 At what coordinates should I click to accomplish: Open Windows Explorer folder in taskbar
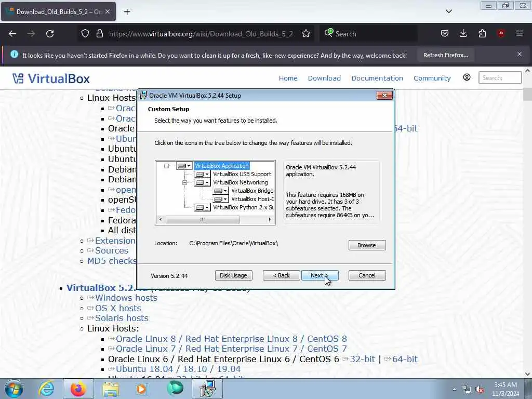coord(111,389)
